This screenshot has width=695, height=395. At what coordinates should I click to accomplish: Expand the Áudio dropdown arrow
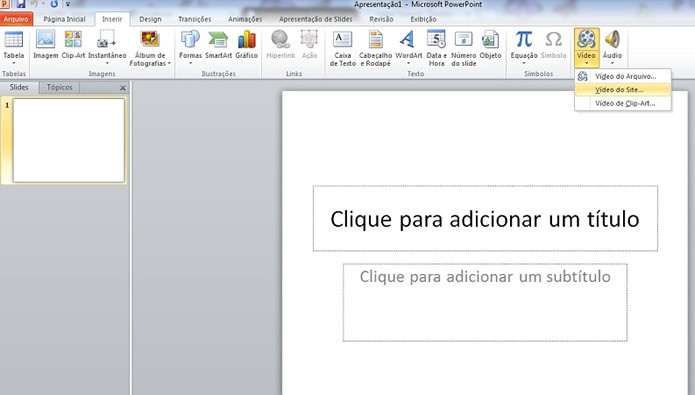612,63
